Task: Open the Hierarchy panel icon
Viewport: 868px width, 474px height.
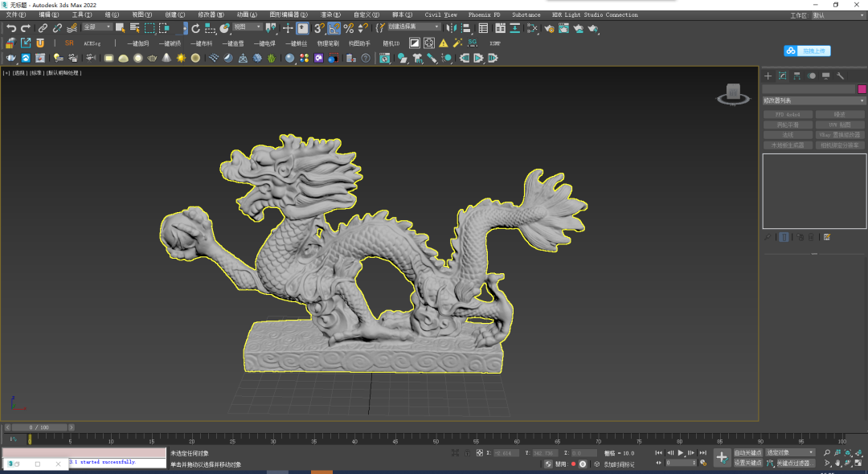Action: 796,76
